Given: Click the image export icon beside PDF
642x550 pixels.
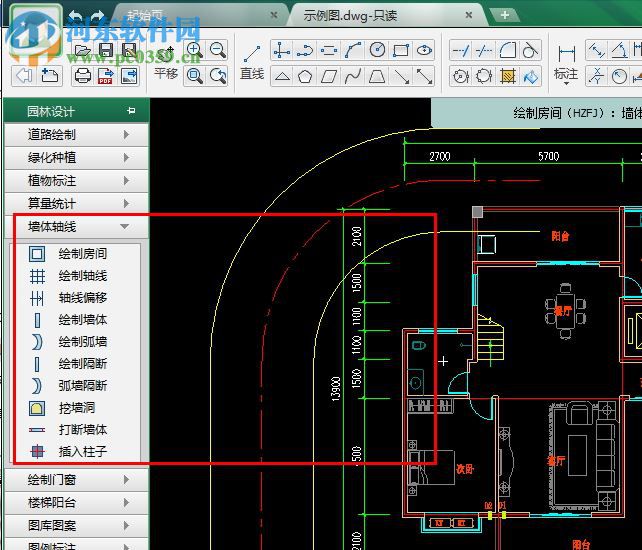Looking at the screenshot, I should 129,76.
